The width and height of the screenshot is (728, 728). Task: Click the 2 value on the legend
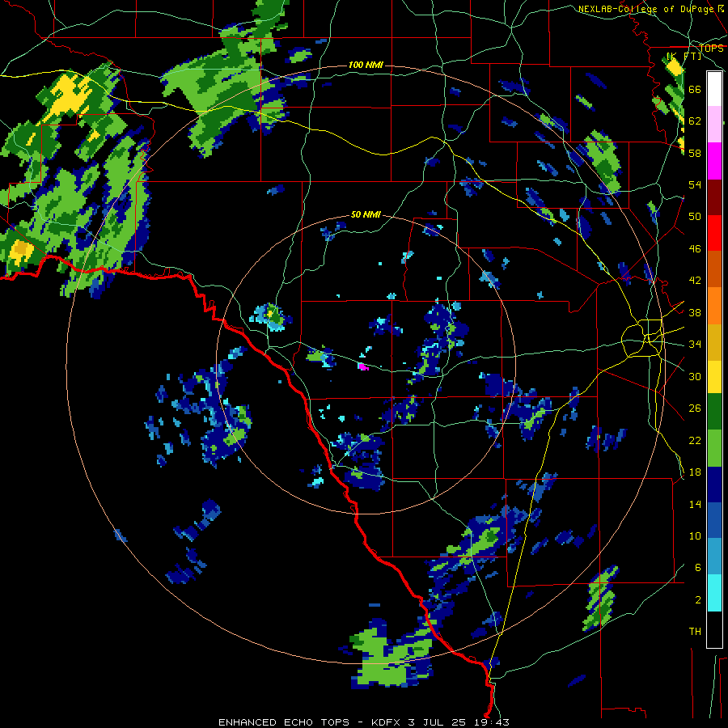[x=698, y=600]
